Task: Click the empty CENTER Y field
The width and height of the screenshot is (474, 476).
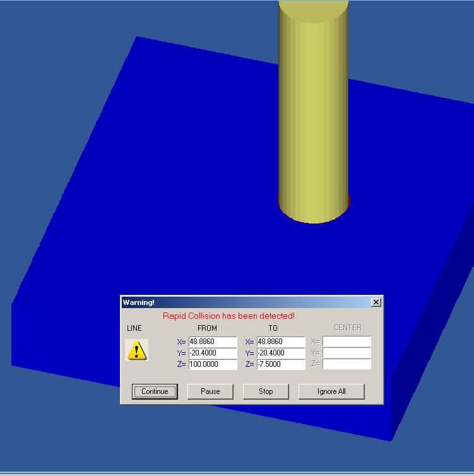Action: 347,353
